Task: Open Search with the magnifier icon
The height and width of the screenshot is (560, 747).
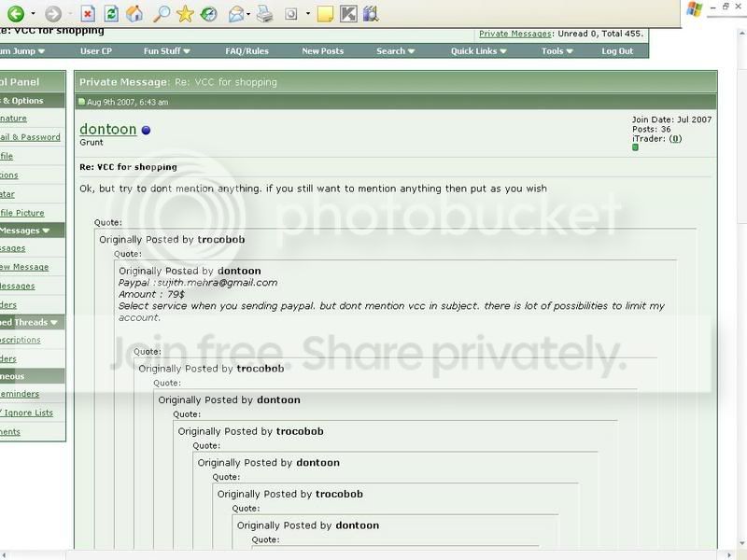Action: [161, 14]
